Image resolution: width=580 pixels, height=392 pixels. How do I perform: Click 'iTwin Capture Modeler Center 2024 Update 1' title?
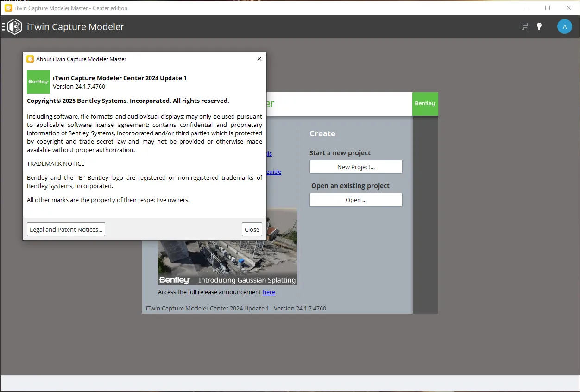120,78
